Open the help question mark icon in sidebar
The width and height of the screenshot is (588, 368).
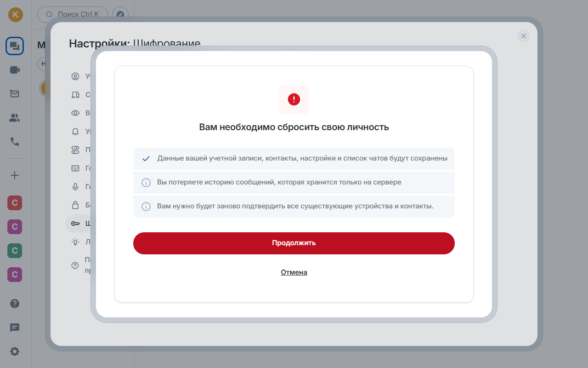pyautogui.click(x=15, y=304)
